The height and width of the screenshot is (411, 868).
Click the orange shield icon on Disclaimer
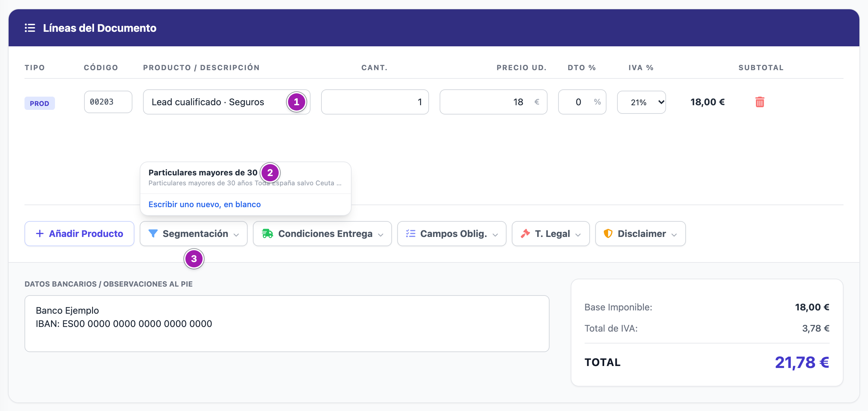608,233
